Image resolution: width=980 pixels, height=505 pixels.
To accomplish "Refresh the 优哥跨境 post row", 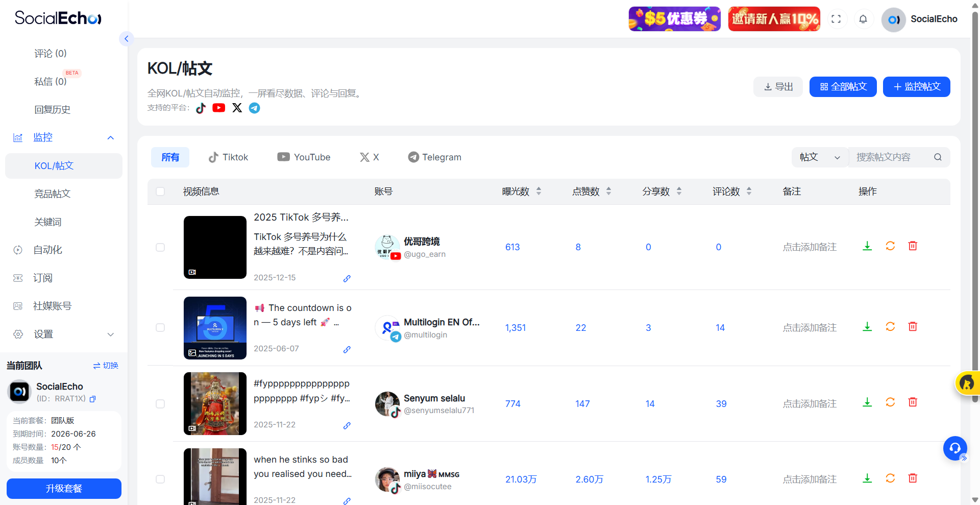I will [x=890, y=246].
